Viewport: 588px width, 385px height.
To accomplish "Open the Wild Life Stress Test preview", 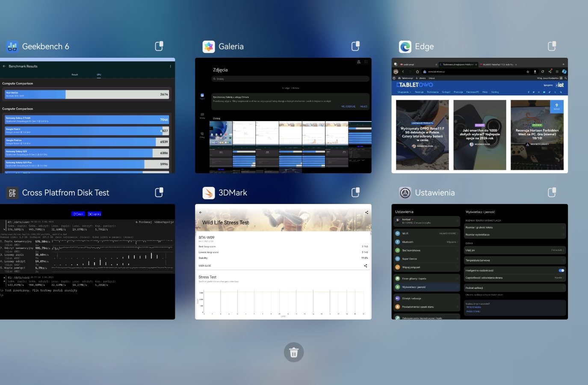I will pos(283,262).
